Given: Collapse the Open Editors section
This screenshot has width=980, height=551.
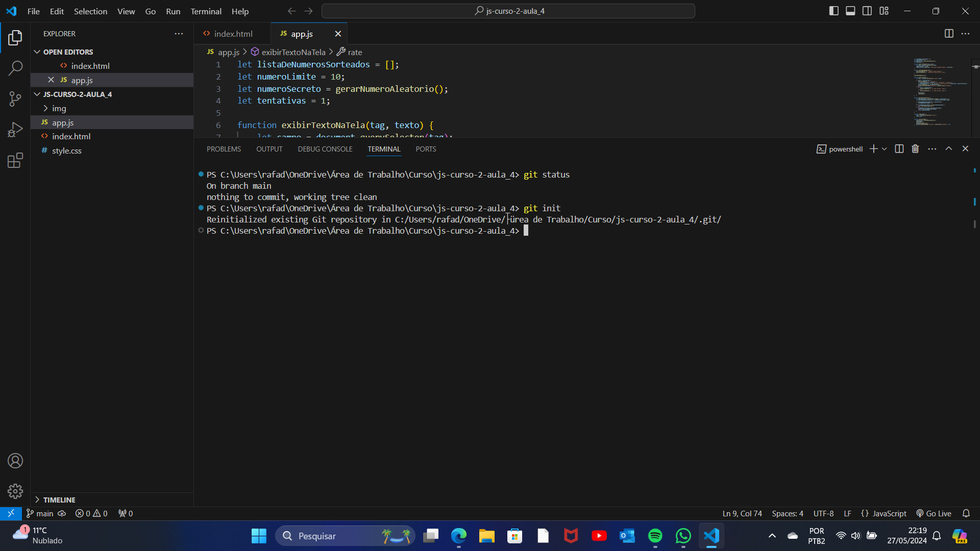Looking at the screenshot, I should 68,52.
